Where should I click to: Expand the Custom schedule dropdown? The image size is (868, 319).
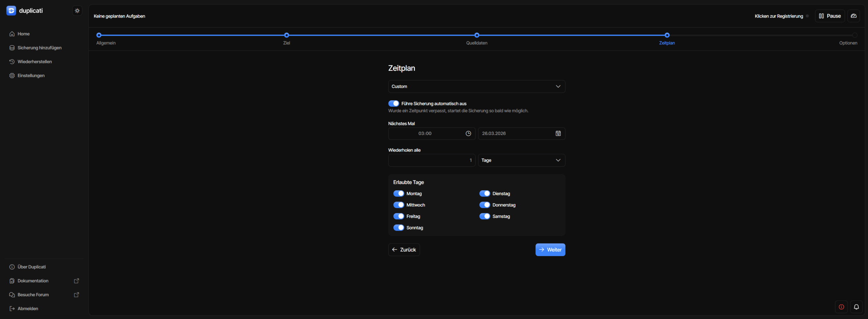[476, 86]
